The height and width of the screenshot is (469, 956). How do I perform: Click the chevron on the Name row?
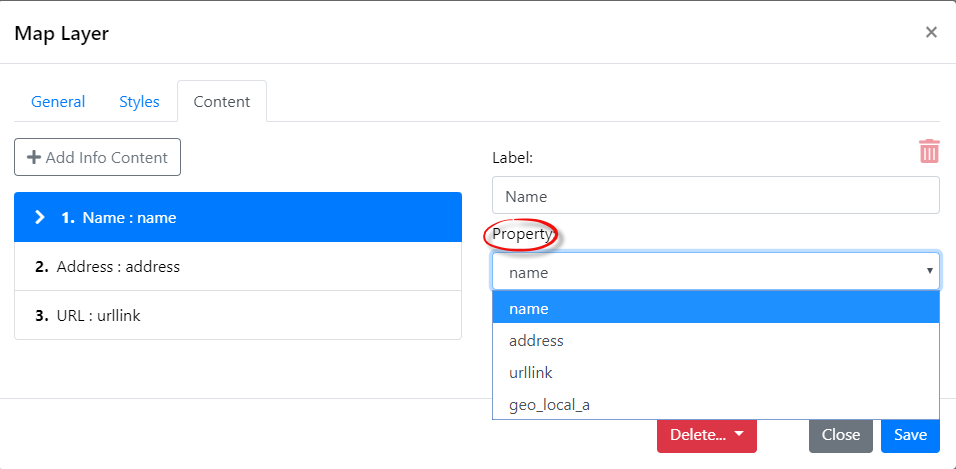[40, 217]
